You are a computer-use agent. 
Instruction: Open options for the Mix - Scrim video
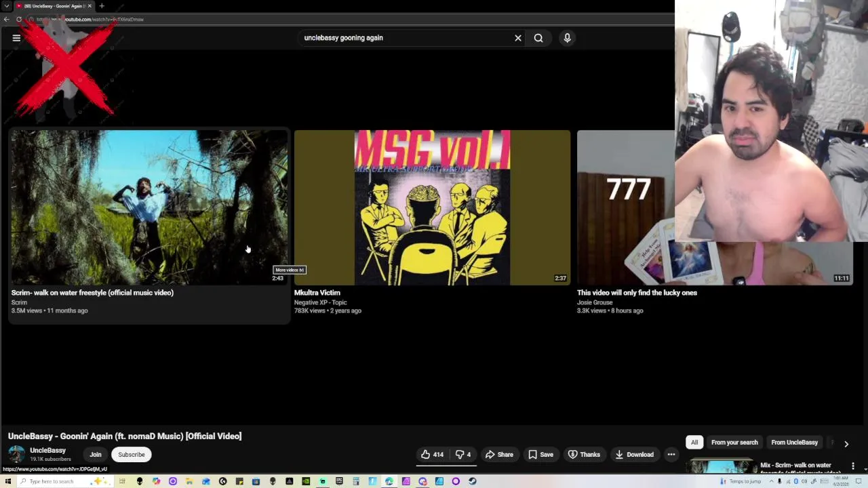tap(853, 466)
